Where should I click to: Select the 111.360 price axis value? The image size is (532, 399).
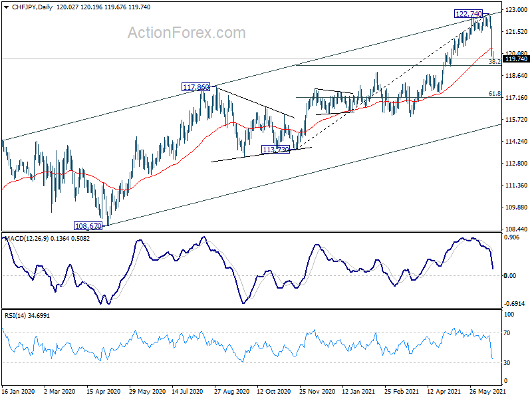point(517,186)
